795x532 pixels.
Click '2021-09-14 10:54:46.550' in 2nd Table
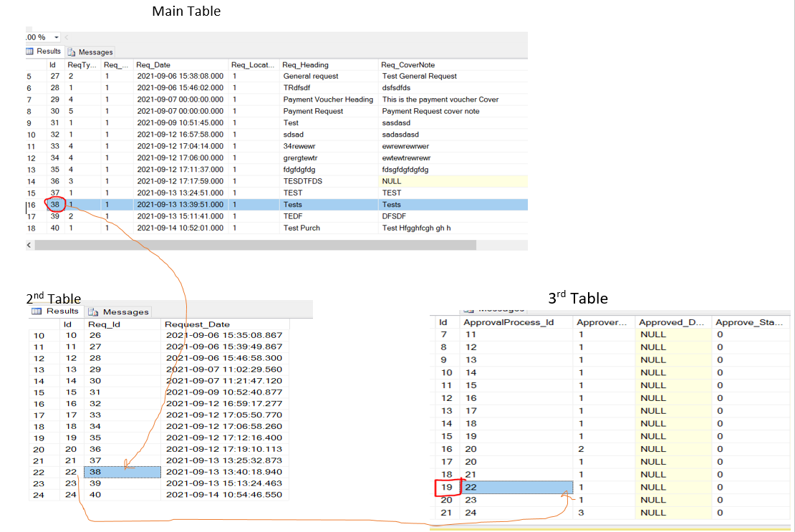click(225, 495)
